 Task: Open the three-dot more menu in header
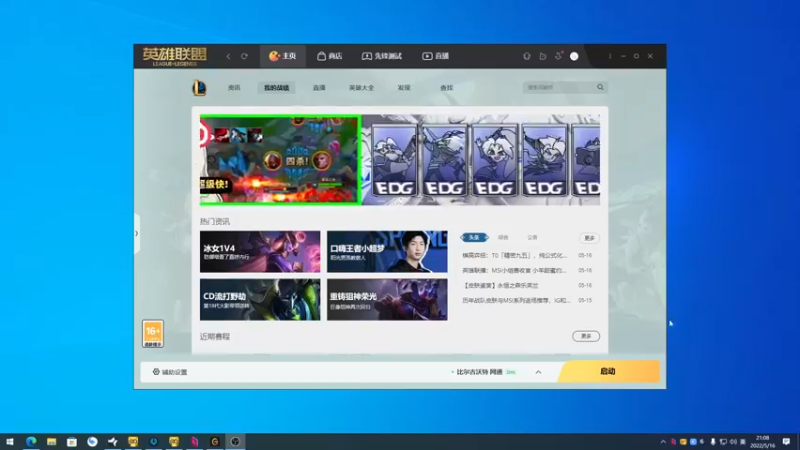coord(610,56)
